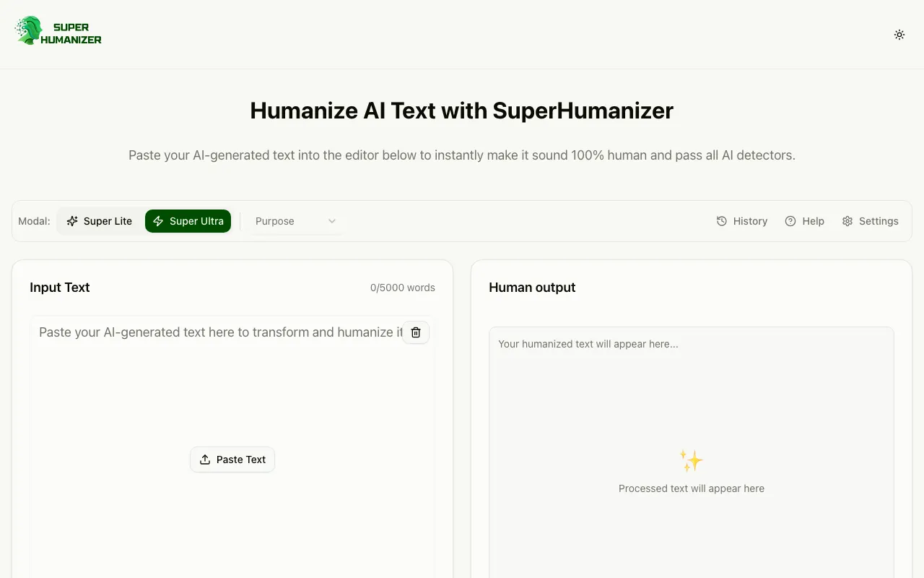
Task: Click the upload icon in Paste Text
Action: click(205, 460)
